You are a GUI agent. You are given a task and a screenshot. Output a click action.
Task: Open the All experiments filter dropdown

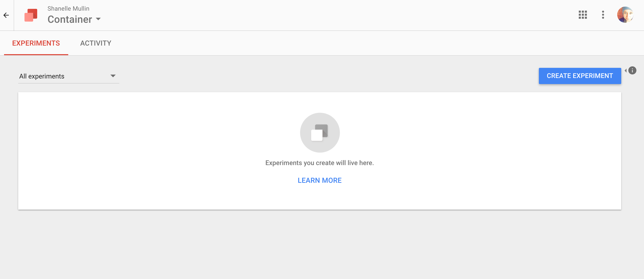[68, 76]
